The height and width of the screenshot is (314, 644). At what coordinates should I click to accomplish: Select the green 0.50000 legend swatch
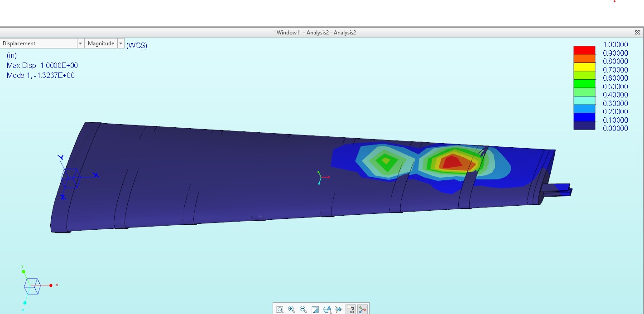pos(584,83)
